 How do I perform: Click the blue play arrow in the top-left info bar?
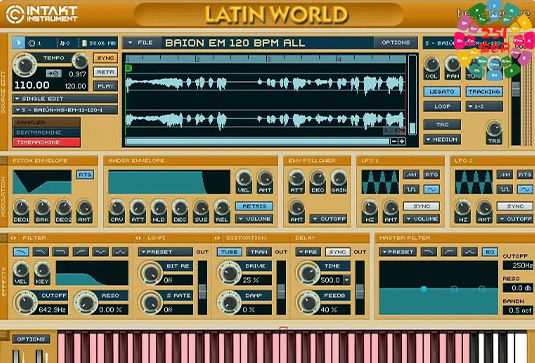[18, 43]
